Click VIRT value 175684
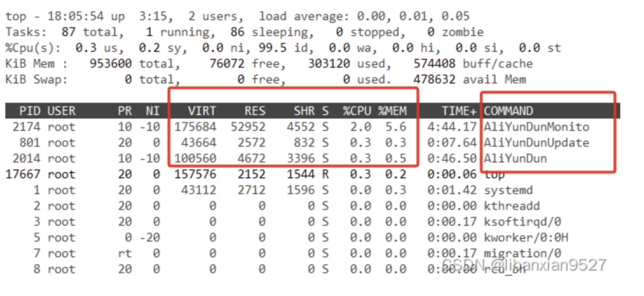 point(195,127)
